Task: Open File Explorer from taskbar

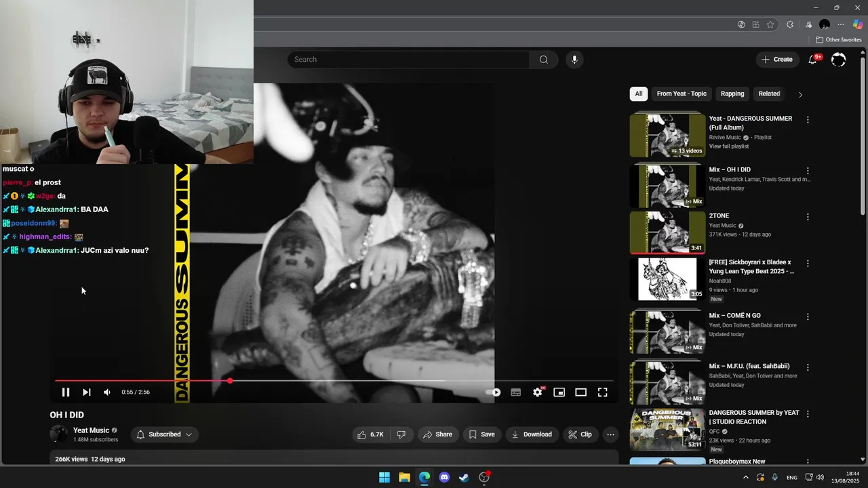Action: tap(404, 477)
